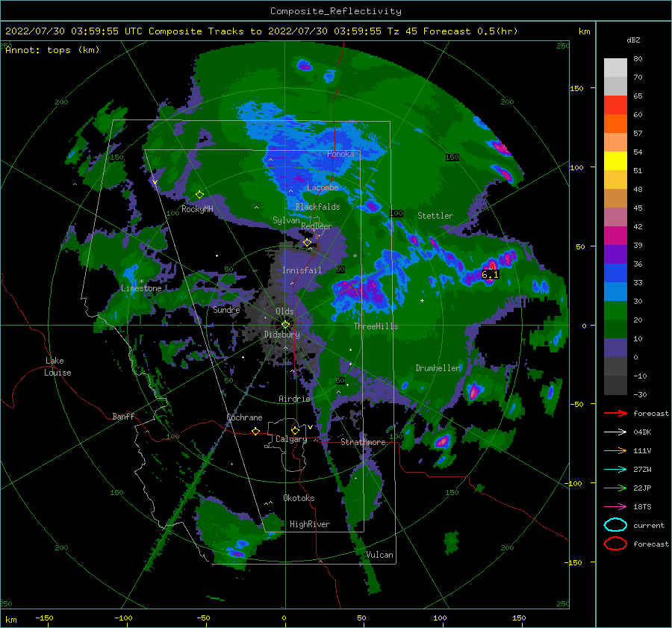Image resolution: width=672 pixels, height=628 pixels.
Task: Click the red forecast arrow in legend
Action: pos(615,413)
